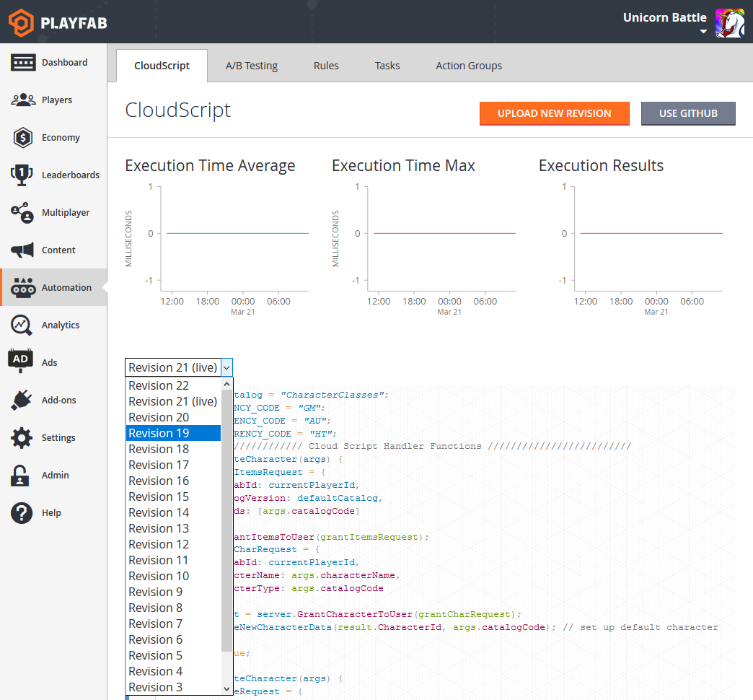Select Revision 17 from the list
Screen dimensions: 753x700
click(173, 465)
